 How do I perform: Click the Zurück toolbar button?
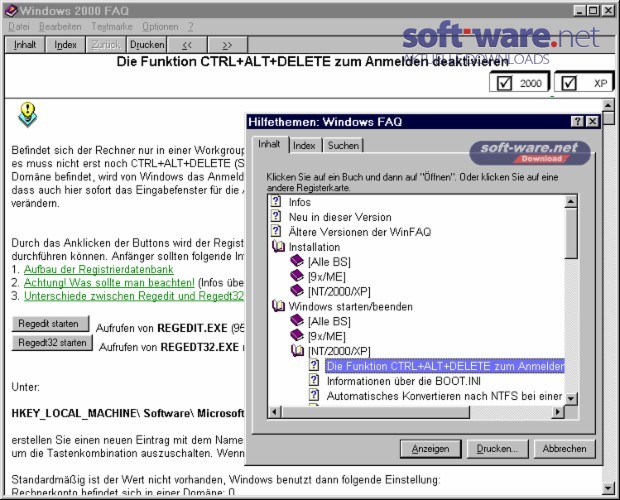106,45
